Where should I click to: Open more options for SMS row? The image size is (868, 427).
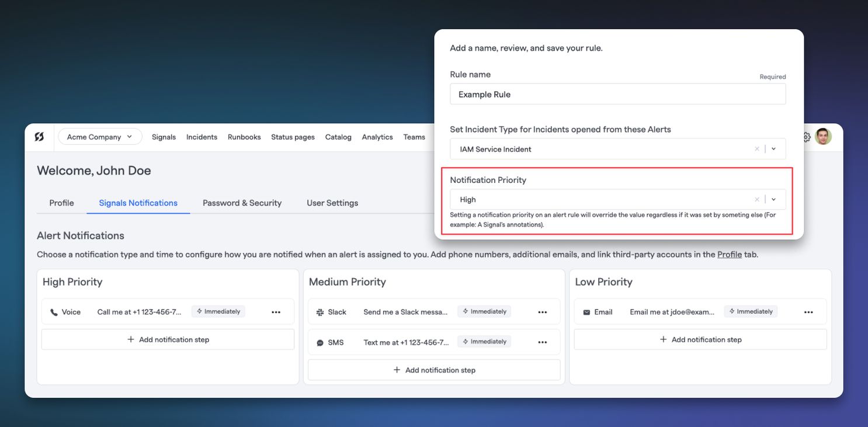[543, 342]
